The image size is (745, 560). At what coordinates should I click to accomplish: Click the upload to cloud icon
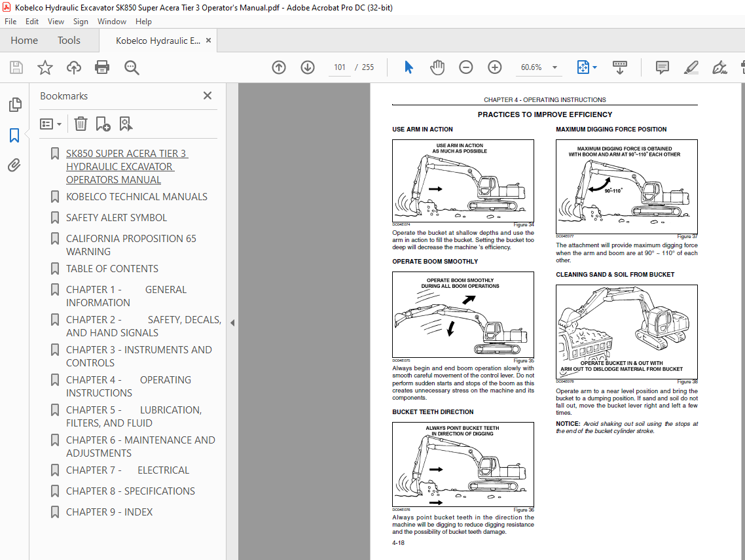click(x=74, y=67)
